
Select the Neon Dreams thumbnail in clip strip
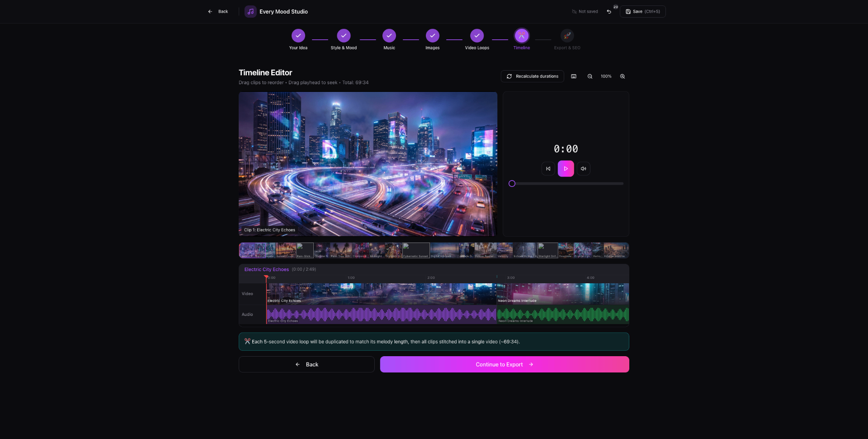point(265,250)
